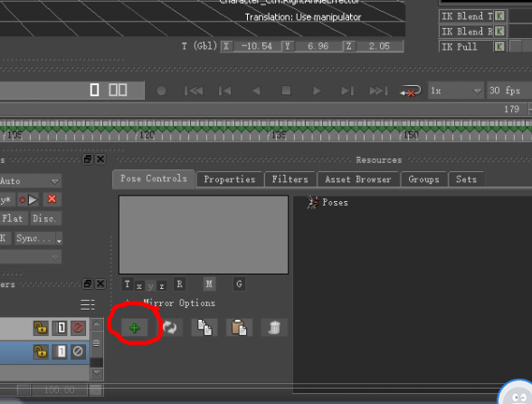Click the Paste Pose clipboard icon

pyautogui.click(x=239, y=328)
